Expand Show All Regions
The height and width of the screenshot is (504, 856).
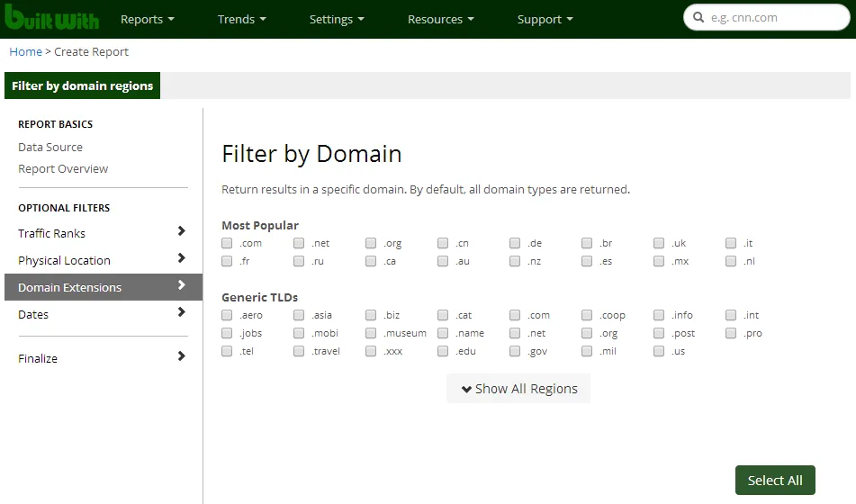tap(518, 389)
